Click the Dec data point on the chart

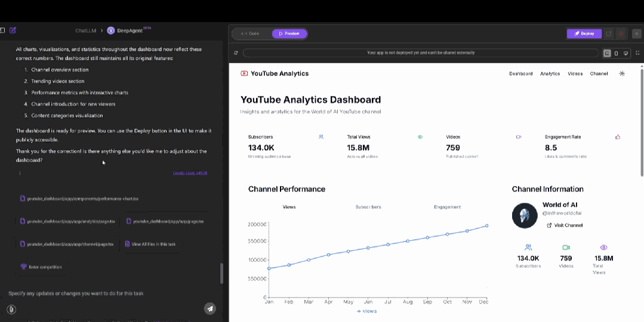click(486, 225)
